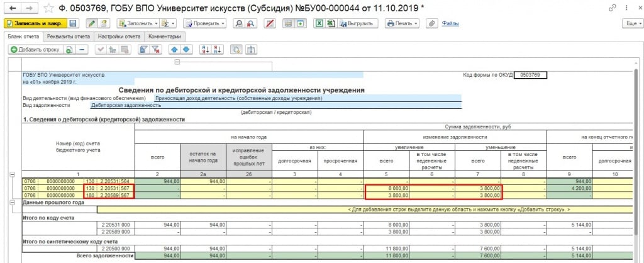Move row down with blue arrow
Viewport: 644px width, 263px height.
point(186,49)
